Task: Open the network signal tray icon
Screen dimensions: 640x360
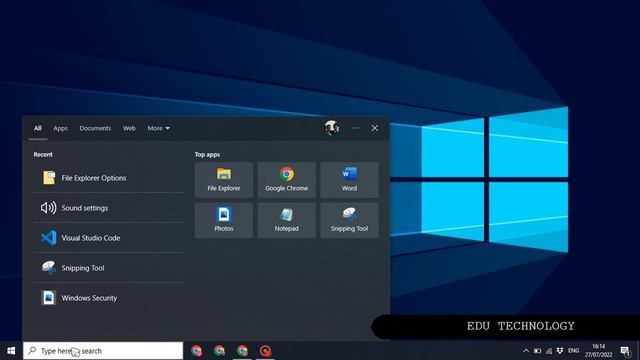Action: coord(549,351)
